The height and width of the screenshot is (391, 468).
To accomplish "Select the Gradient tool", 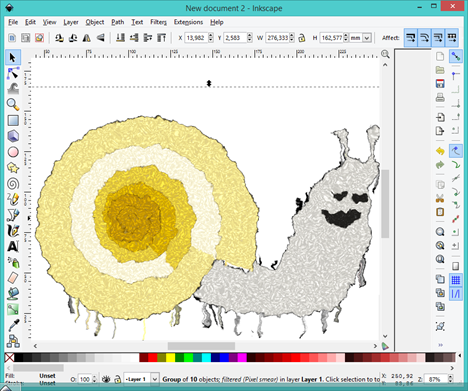I will click(13, 309).
